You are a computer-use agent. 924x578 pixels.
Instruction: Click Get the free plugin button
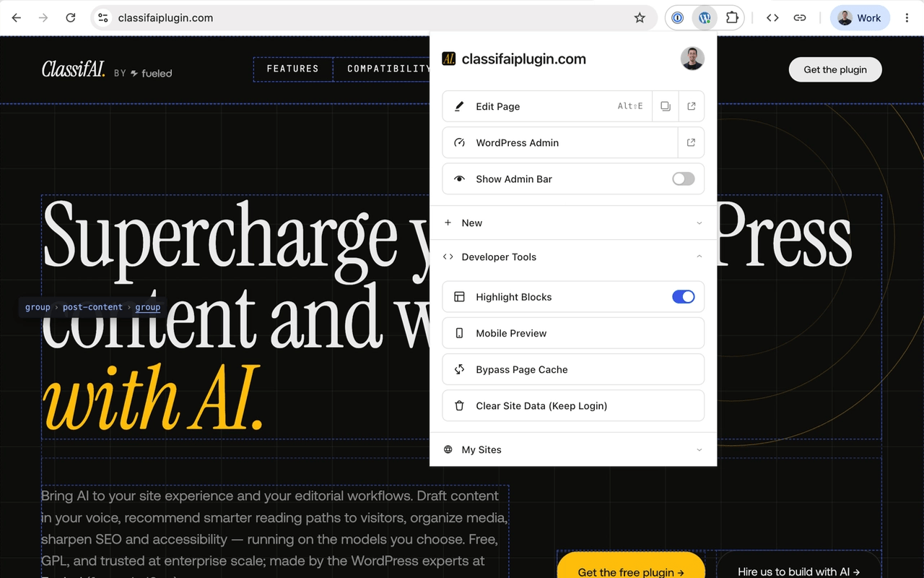[631, 565]
